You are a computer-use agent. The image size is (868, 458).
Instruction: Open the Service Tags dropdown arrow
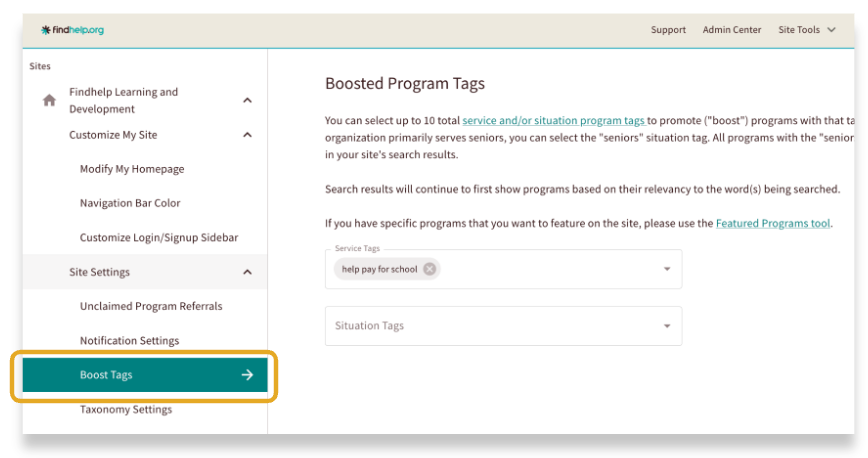tap(667, 269)
